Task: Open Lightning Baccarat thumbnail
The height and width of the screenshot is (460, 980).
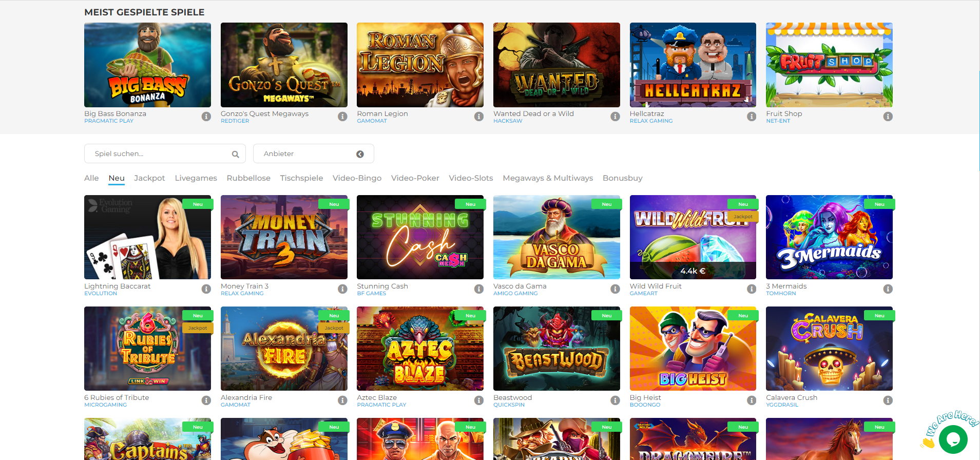Action: pos(147,237)
